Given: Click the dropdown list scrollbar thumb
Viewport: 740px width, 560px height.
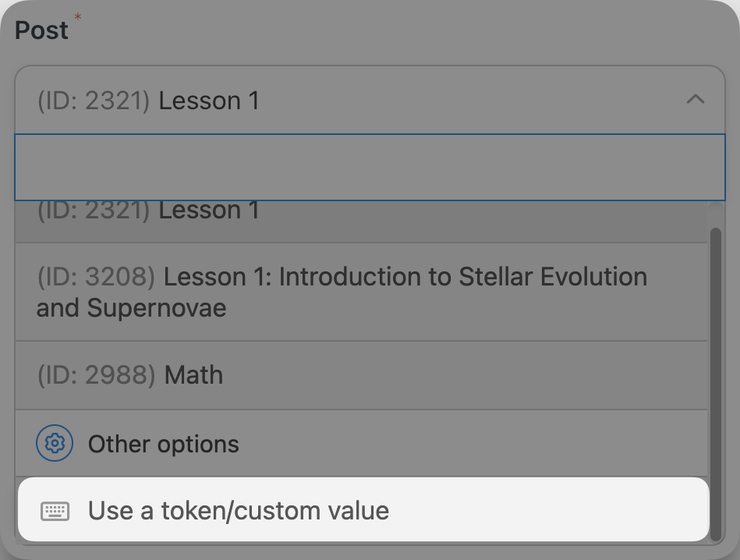Looking at the screenshot, I should pos(716,385).
